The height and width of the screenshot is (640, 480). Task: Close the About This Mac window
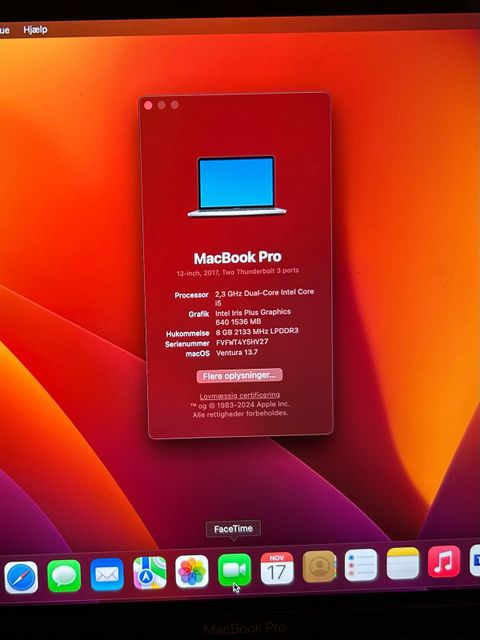[x=148, y=105]
